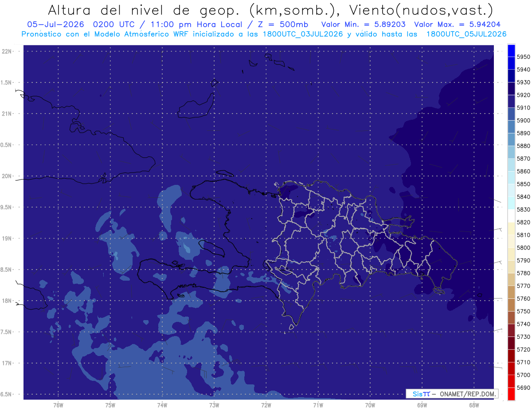
Task: Click the '5750' color bar value
Action: click(523, 311)
